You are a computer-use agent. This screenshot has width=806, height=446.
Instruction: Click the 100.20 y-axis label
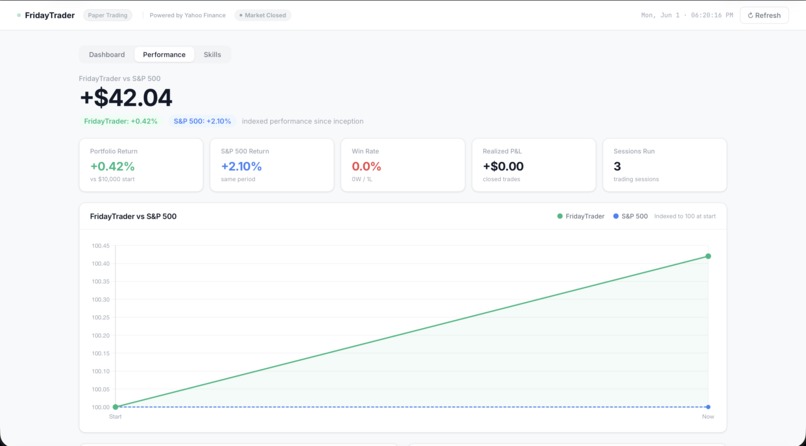tap(101, 336)
